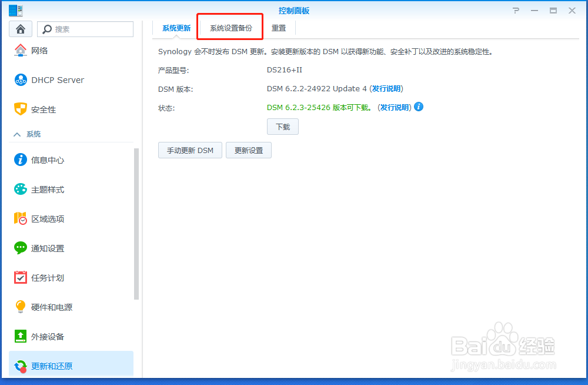Image resolution: width=588 pixels, height=385 pixels.
Task: Click the home icon above the sidebar
Action: [21, 28]
